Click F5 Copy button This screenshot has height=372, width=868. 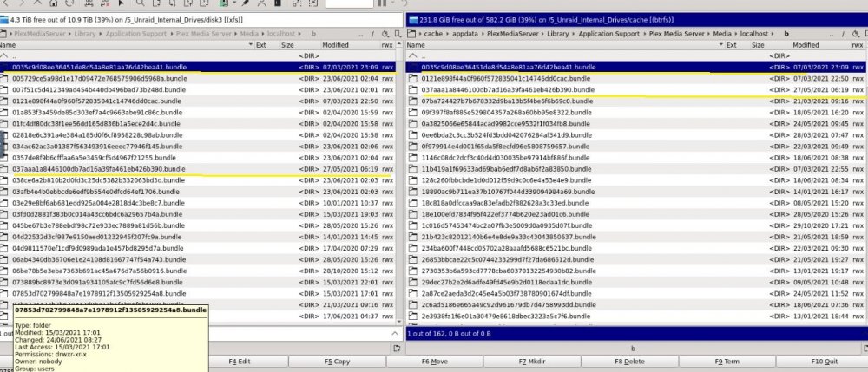[x=337, y=362]
